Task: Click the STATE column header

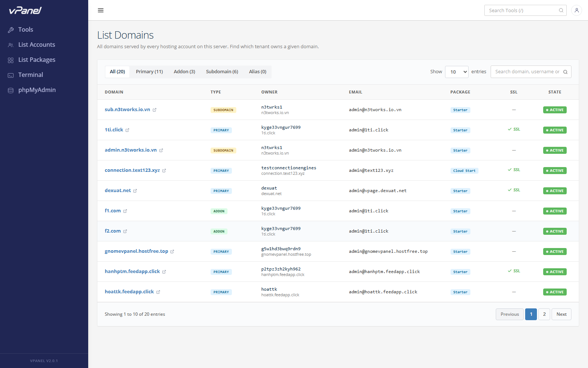Action: point(555,92)
